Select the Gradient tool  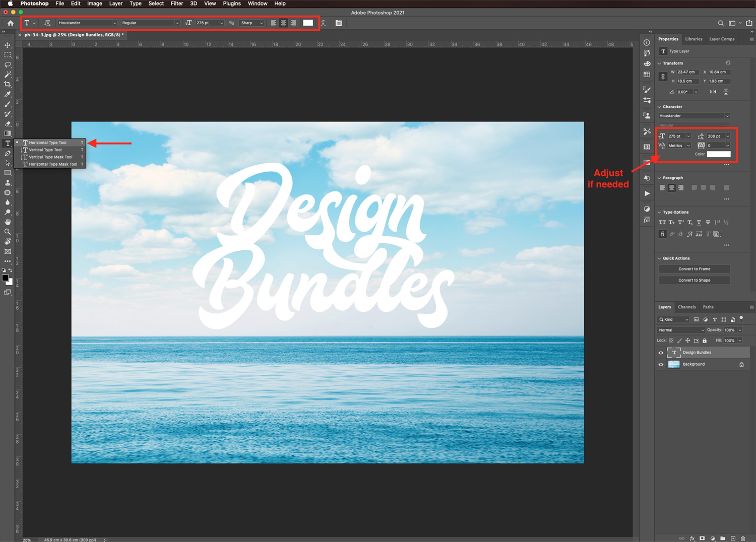point(8,133)
